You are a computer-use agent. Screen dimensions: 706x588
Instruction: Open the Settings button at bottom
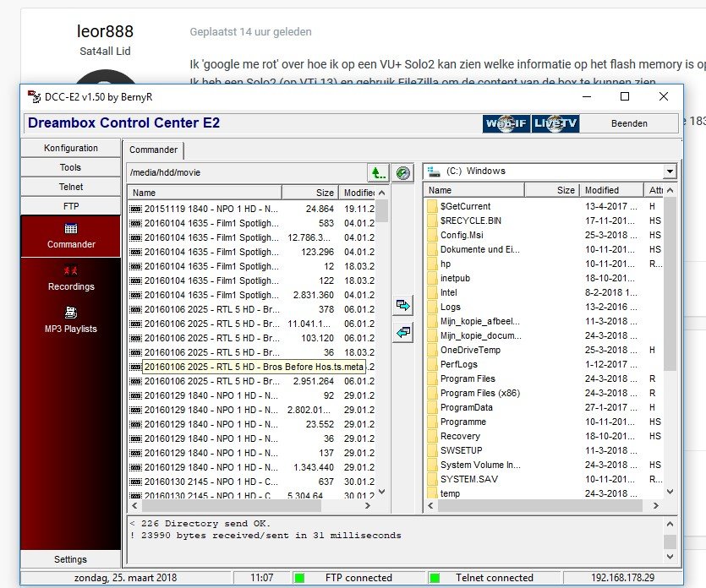(71, 558)
